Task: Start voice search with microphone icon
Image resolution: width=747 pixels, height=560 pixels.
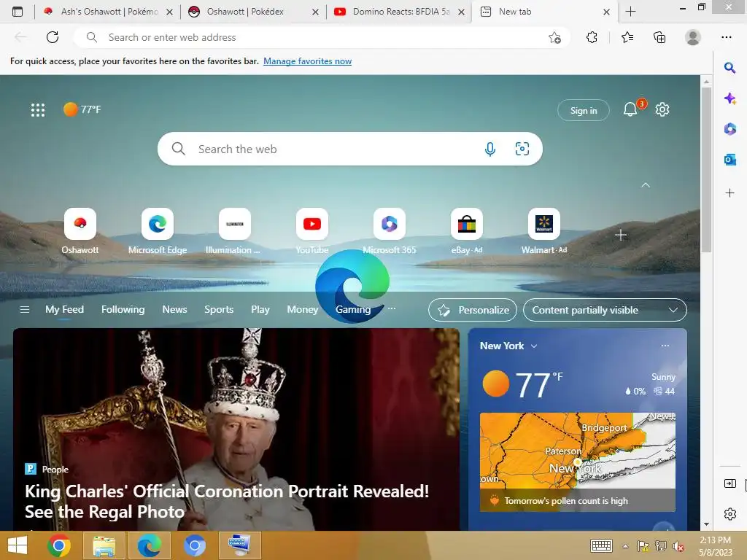Action: [x=489, y=149]
